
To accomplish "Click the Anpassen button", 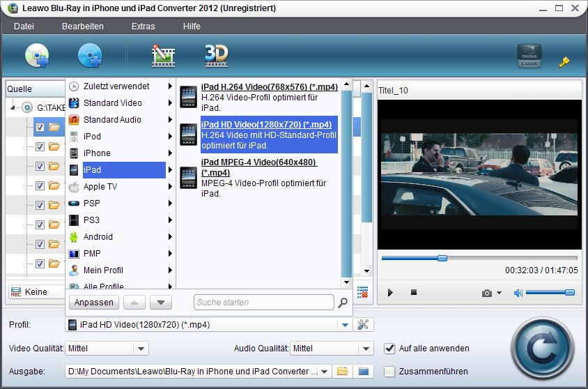I will 94,303.
